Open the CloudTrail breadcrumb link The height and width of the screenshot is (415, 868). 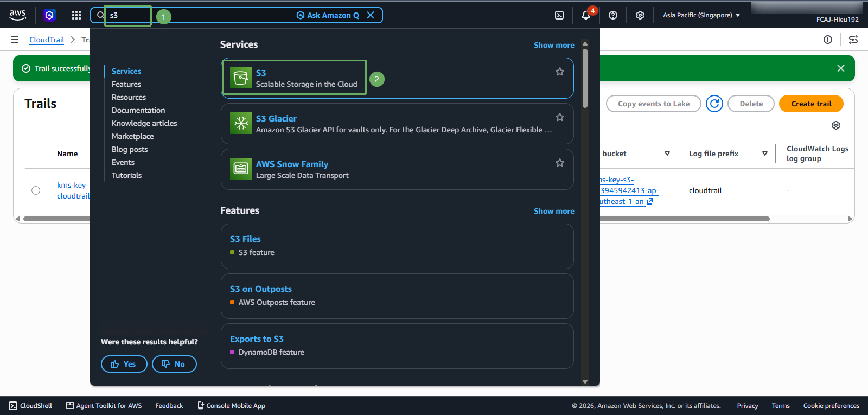(47, 40)
